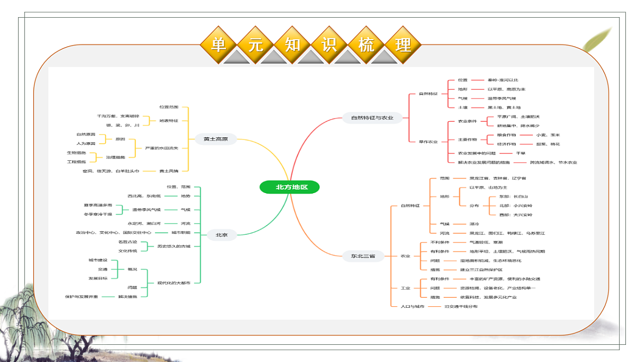Click the 位置范围 node under 黄土高原
Image resolution: width=644 pixels, height=362 pixels.
169,107
